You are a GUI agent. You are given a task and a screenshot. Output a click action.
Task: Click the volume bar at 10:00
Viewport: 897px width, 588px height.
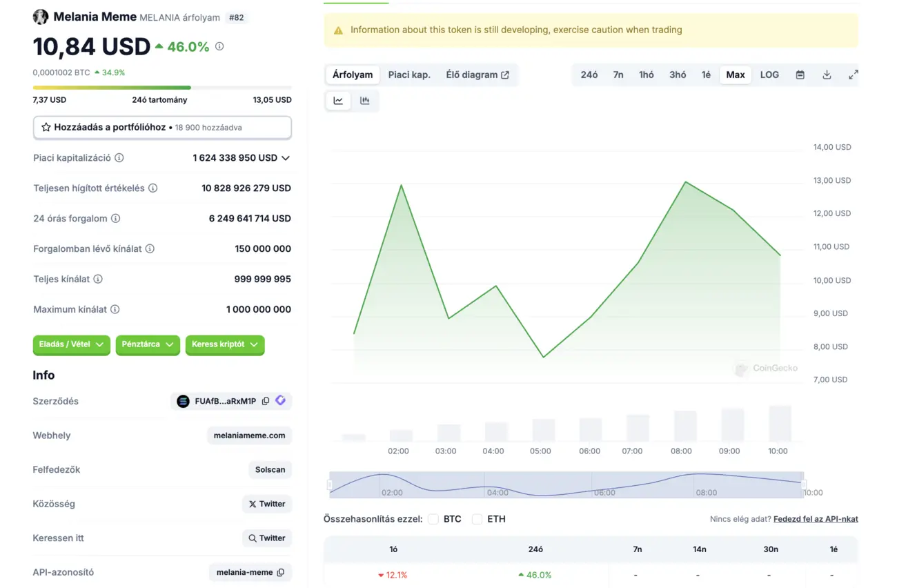(x=780, y=424)
